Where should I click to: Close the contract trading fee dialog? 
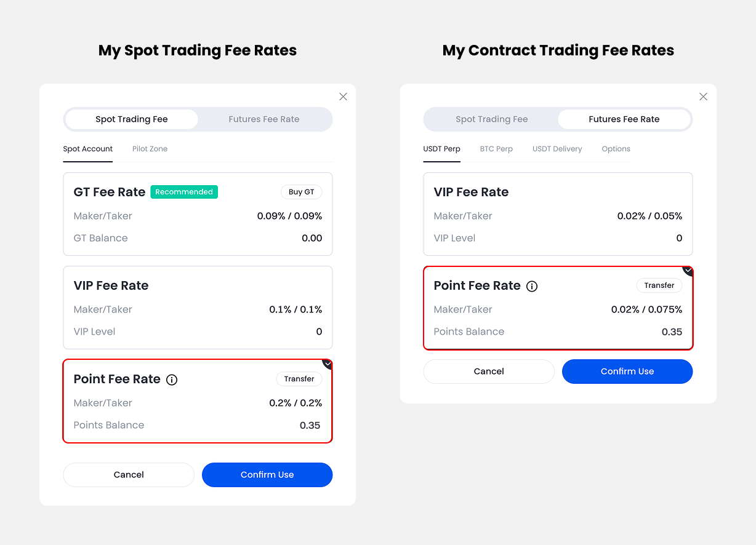tap(703, 97)
